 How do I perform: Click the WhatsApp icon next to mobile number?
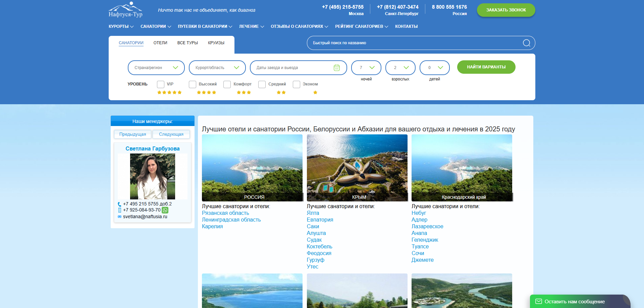coord(165,210)
